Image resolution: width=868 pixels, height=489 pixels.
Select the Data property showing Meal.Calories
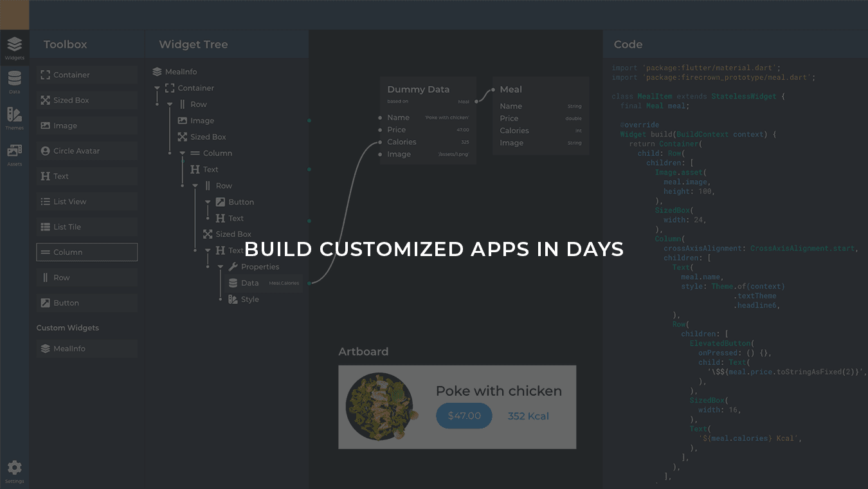tap(265, 283)
